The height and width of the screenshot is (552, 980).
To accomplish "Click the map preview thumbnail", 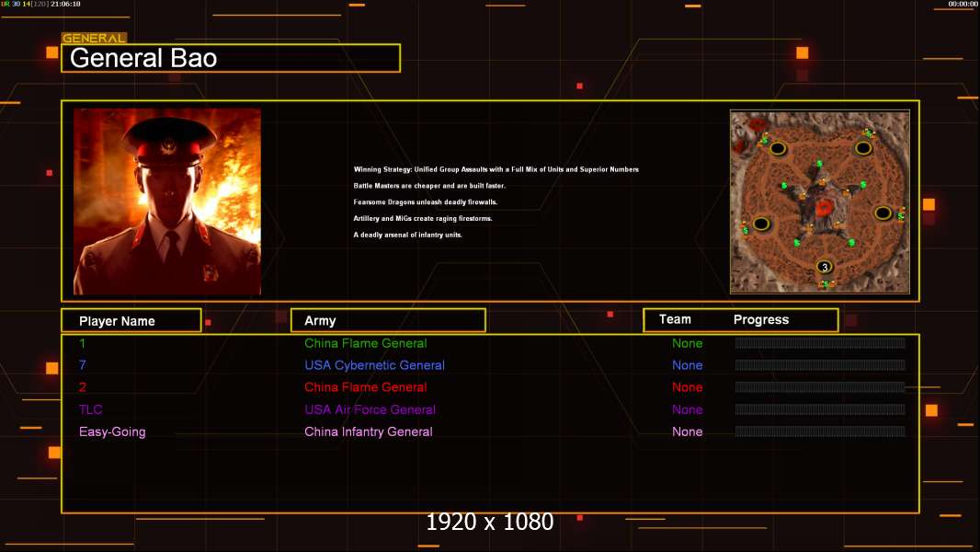I will pyautogui.click(x=820, y=201).
